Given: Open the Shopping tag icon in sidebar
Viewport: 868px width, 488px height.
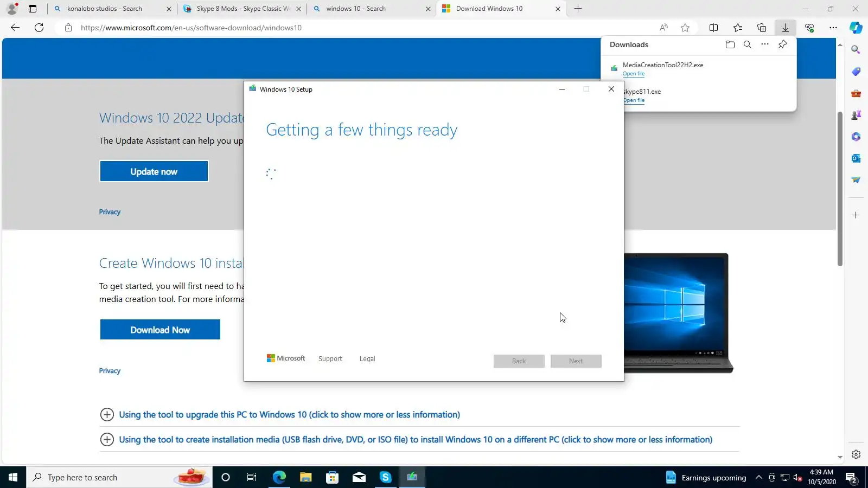Looking at the screenshot, I should click(856, 72).
